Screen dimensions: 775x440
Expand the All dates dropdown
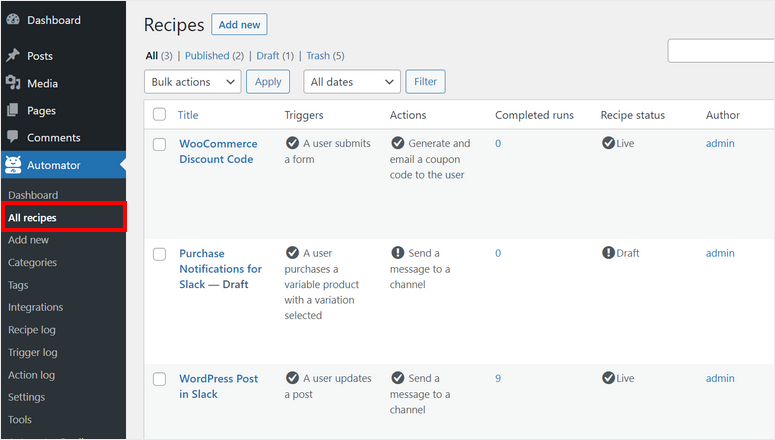[349, 82]
